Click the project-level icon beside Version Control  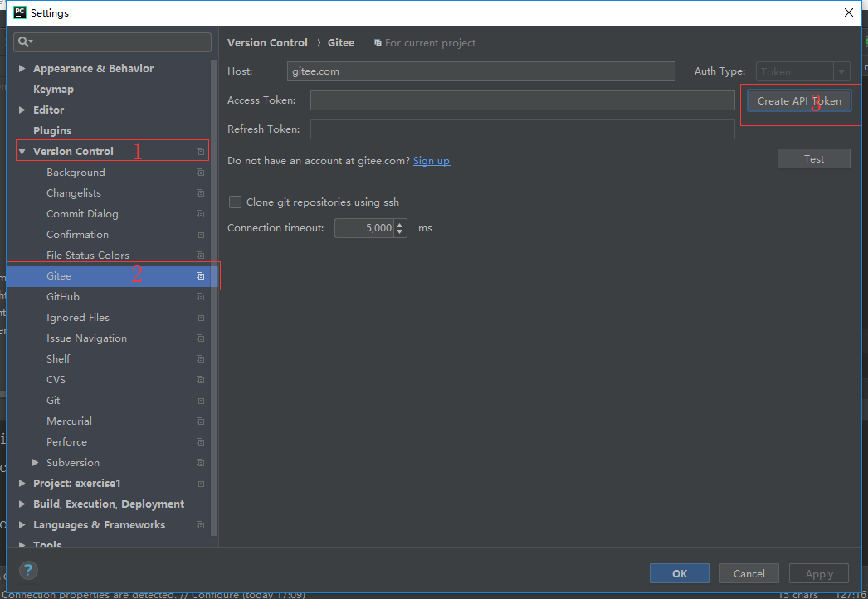(200, 152)
